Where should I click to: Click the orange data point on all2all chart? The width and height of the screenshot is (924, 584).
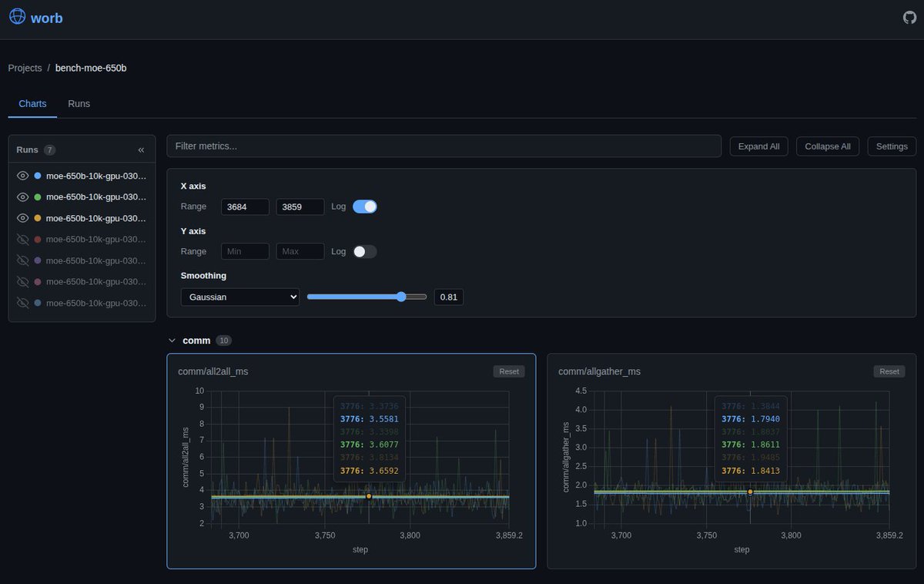tap(369, 496)
